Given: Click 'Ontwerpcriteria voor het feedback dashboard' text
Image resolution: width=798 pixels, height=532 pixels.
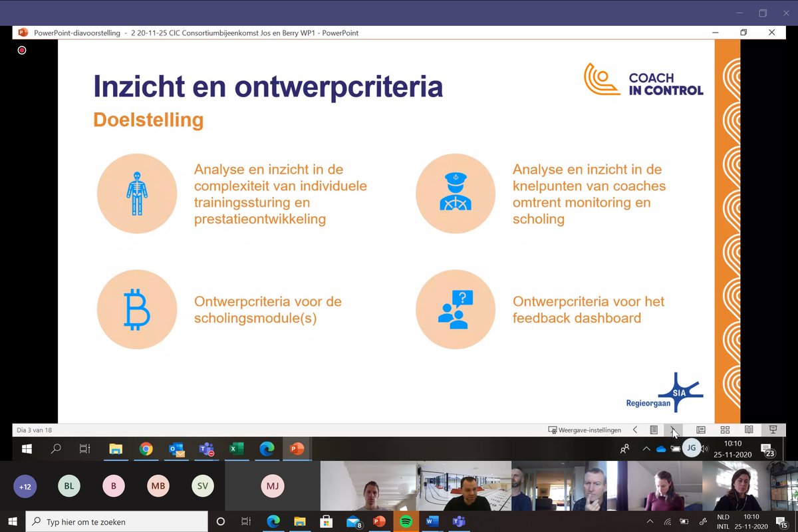Looking at the screenshot, I should [x=589, y=309].
